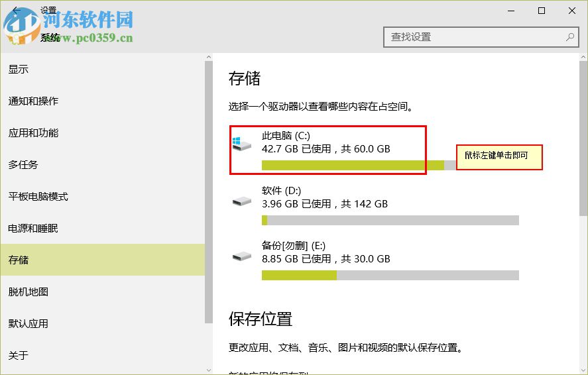Click the E: drive usage bar
Screen dimensions: 588x375
pyautogui.click(x=390, y=276)
